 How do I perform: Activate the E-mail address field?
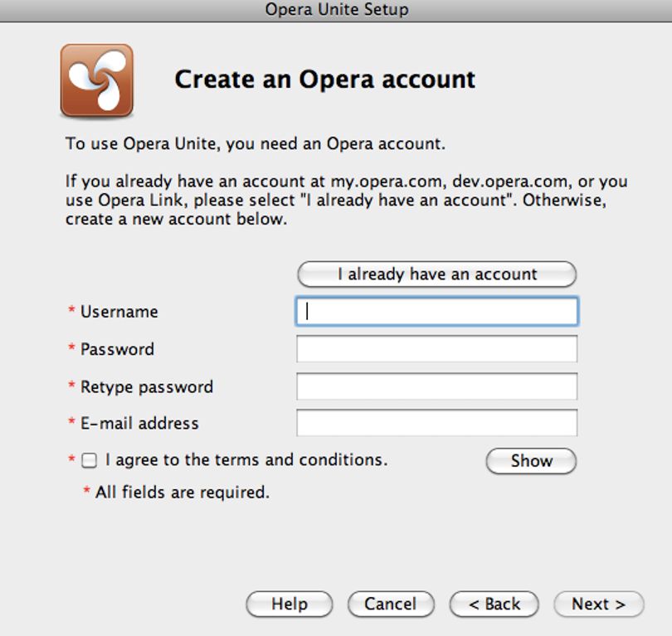click(x=436, y=423)
